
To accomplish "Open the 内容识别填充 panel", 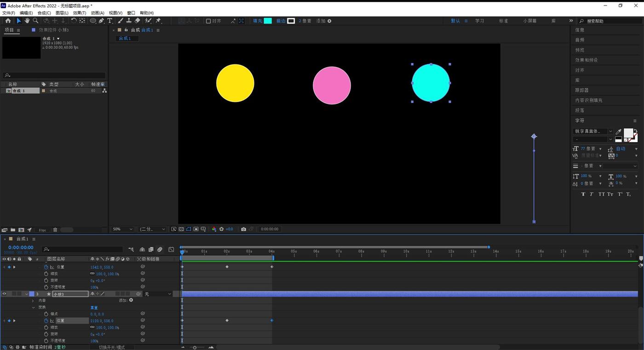I will coord(589,100).
